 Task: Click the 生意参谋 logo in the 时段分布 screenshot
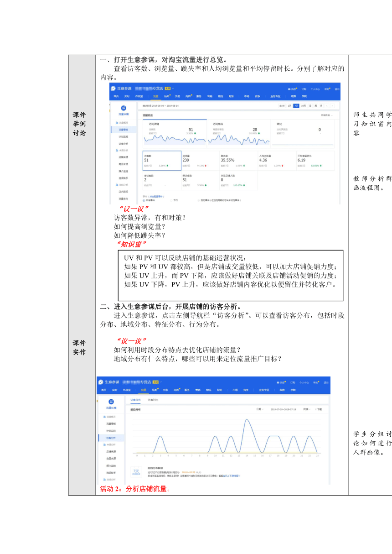tap(101, 382)
